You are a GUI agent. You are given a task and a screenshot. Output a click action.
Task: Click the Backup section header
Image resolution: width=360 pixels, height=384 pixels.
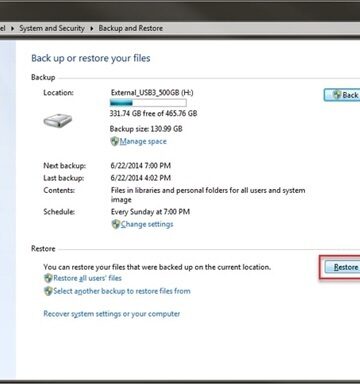click(43, 77)
